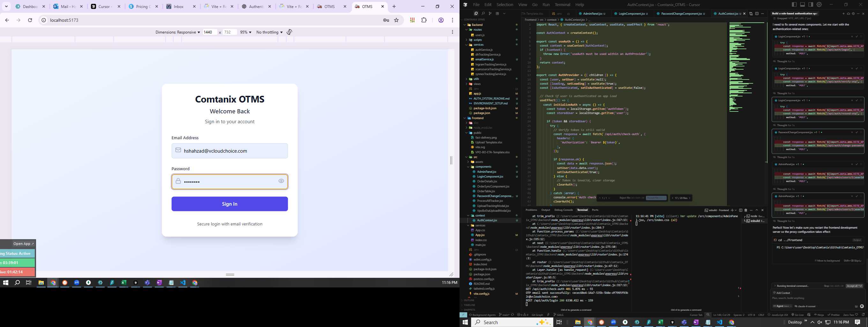
Task: Start a new chat with plus icon
Action: point(843,13)
